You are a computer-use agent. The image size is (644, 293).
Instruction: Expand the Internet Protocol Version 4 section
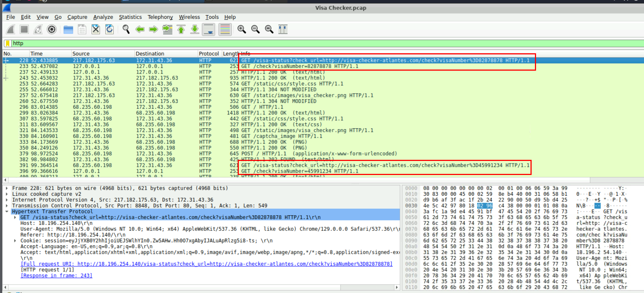point(7,200)
